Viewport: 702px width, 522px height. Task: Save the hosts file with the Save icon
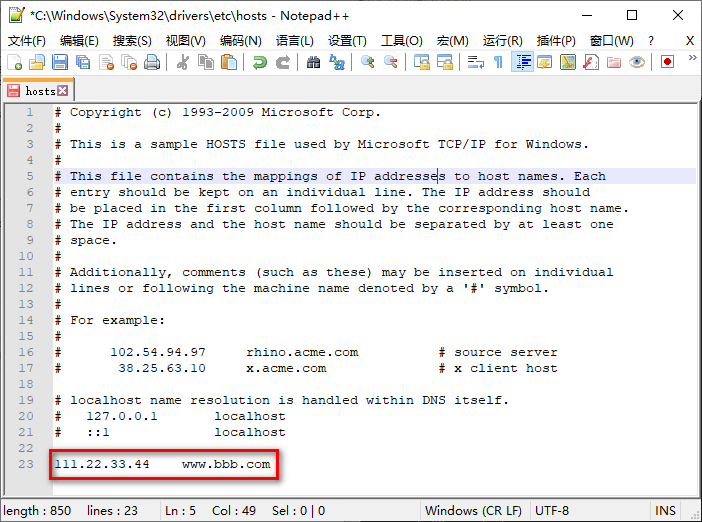pyautogui.click(x=60, y=62)
